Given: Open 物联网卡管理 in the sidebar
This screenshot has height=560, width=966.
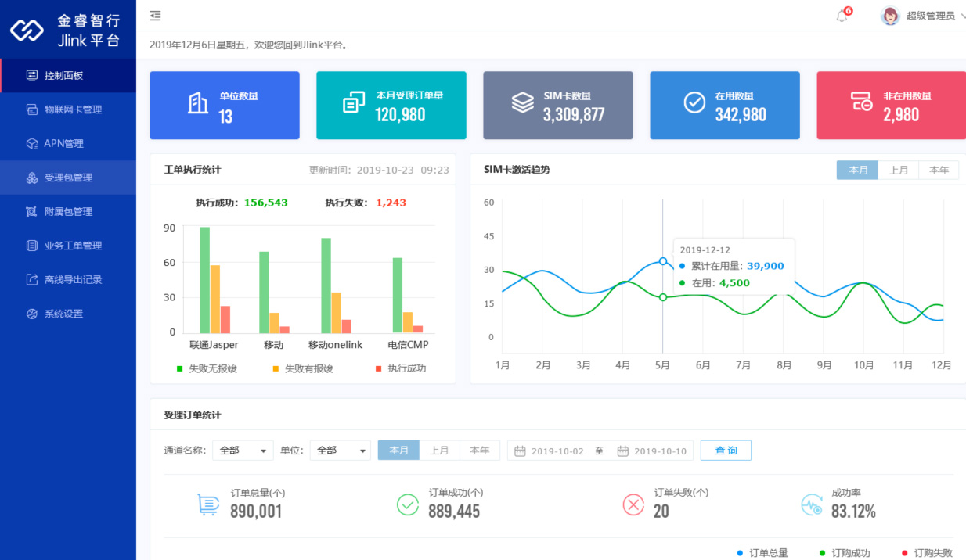Looking at the screenshot, I should 73,109.
